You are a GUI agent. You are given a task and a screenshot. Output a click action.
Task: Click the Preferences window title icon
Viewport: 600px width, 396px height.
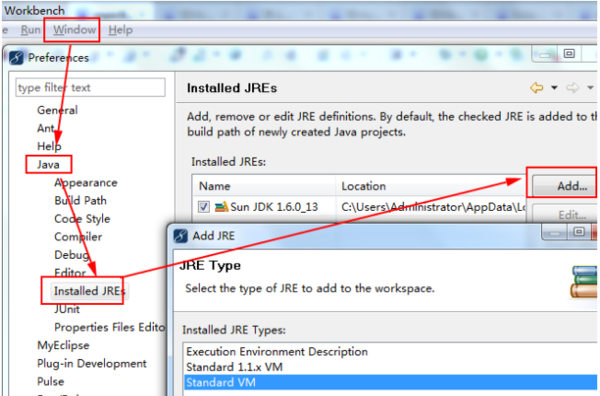[16, 58]
